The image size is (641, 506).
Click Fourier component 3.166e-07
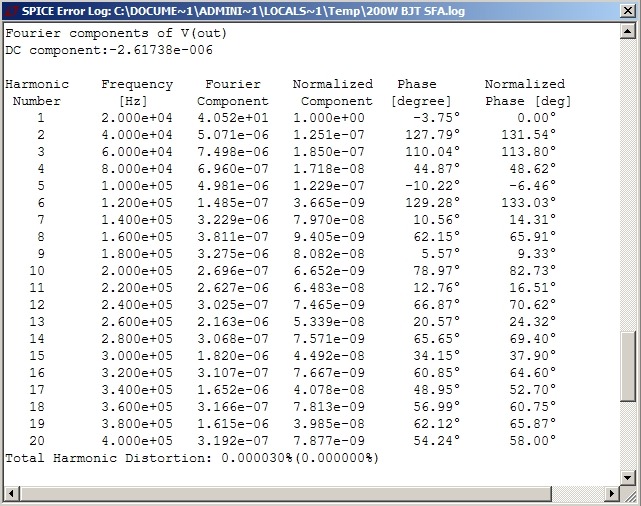coord(233,407)
